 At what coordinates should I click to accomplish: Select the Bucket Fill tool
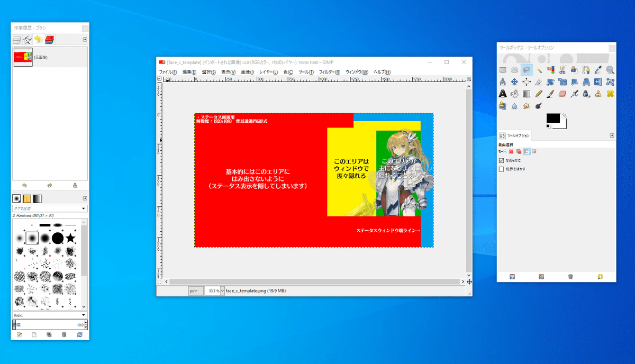click(x=514, y=94)
